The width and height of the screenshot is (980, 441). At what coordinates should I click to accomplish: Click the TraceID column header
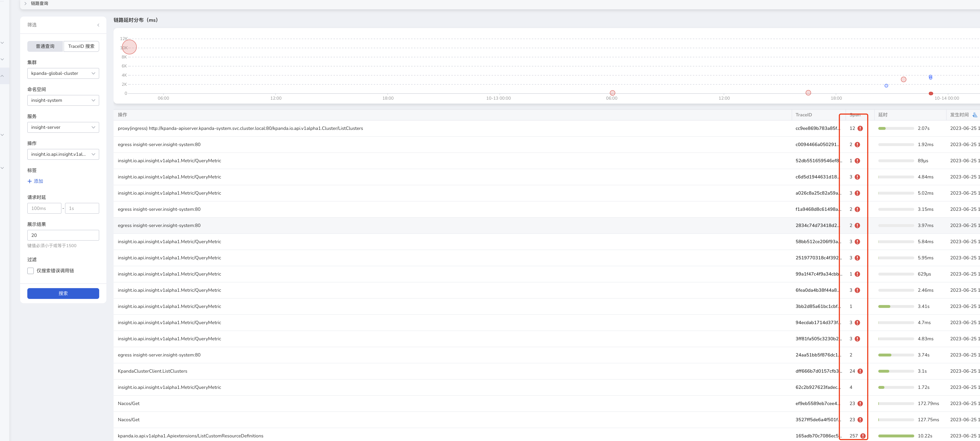coord(804,115)
